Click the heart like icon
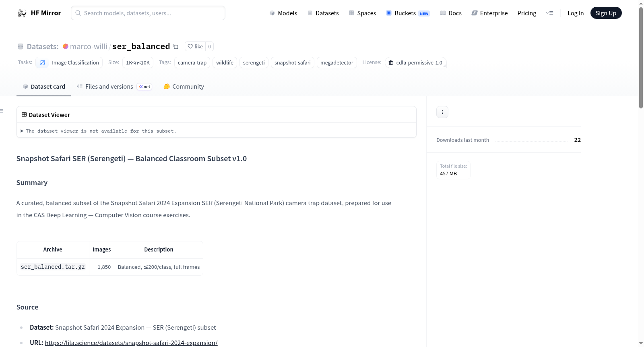Image resolution: width=644 pixels, height=347 pixels. [x=190, y=46]
